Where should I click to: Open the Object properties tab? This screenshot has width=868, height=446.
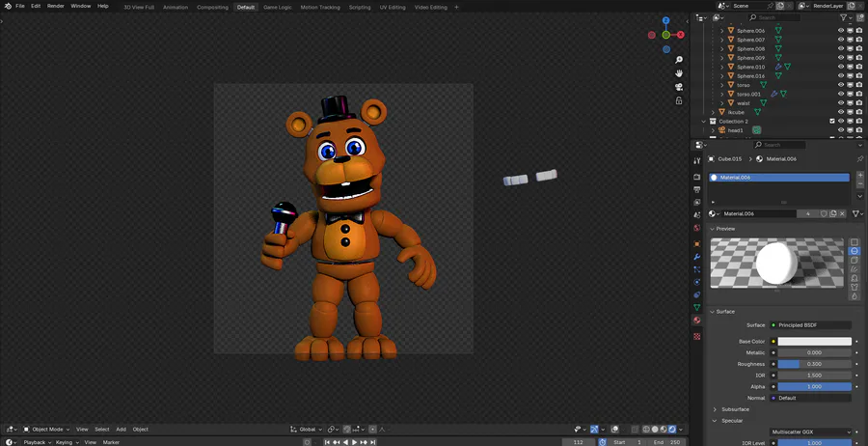pyautogui.click(x=697, y=244)
